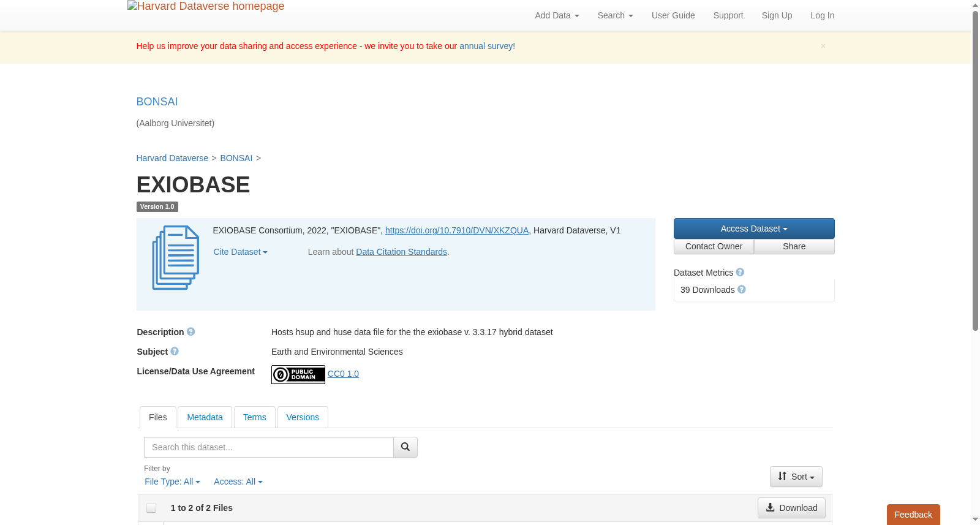Click 'Earth and Environmental Sciences' subject text
Viewport: 980px width, 525px height.
[x=337, y=352]
